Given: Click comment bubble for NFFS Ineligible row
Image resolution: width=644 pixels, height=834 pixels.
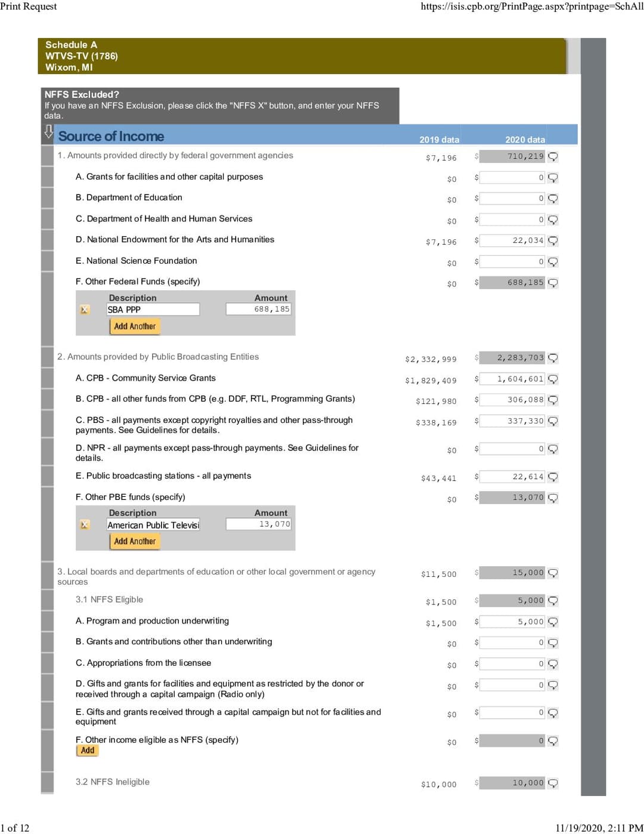Looking at the screenshot, I should pyautogui.click(x=553, y=783).
